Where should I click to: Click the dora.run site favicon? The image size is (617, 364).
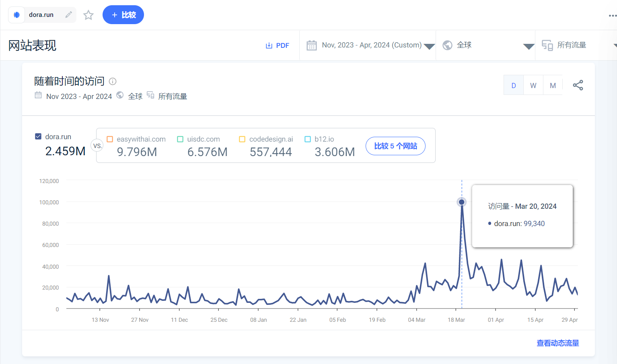[x=16, y=15]
